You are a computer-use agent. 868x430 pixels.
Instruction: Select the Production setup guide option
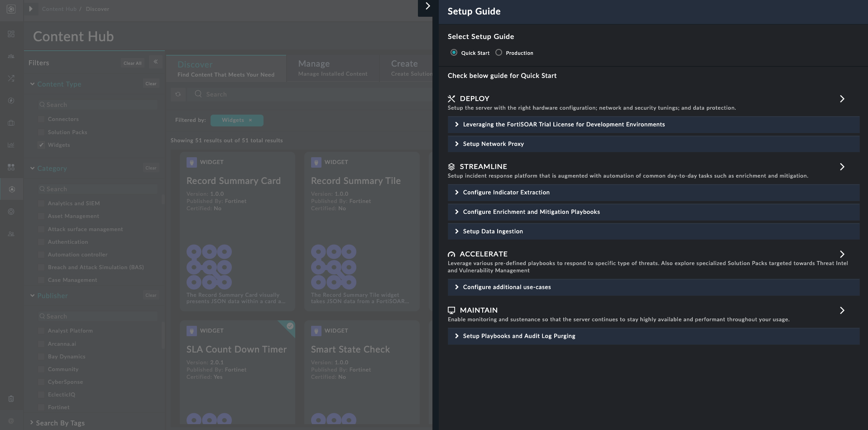tap(499, 53)
